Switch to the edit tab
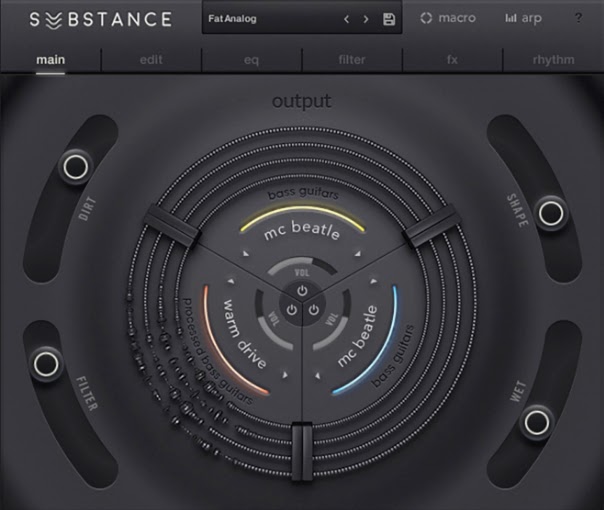The width and height of the screenshot is (604, 510). point(151,60)
